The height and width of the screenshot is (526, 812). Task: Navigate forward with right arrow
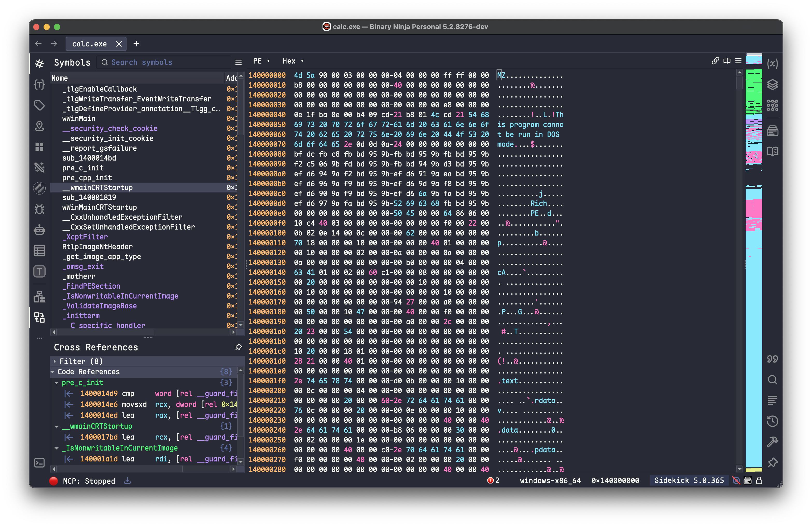[54, 44]
